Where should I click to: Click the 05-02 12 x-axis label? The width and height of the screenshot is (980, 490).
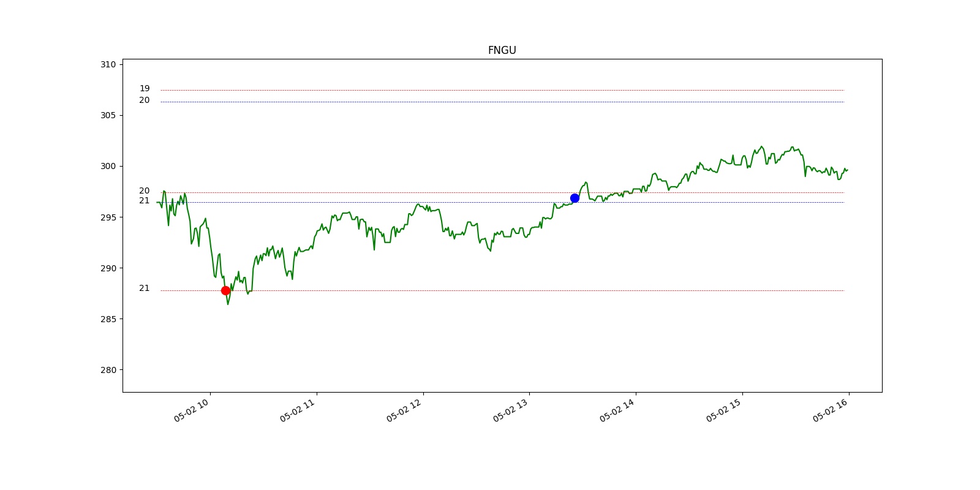405,410
